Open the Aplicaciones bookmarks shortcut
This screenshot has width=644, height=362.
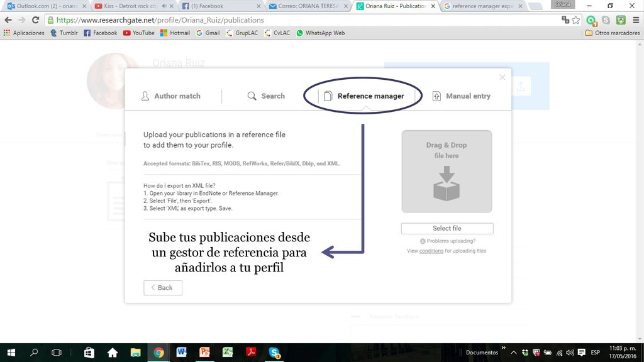point(24,33)
